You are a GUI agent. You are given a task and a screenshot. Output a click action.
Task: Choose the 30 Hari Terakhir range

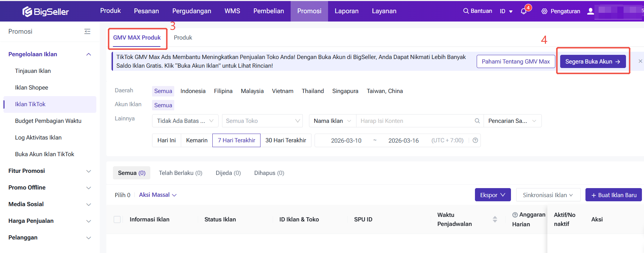point(285,140)
